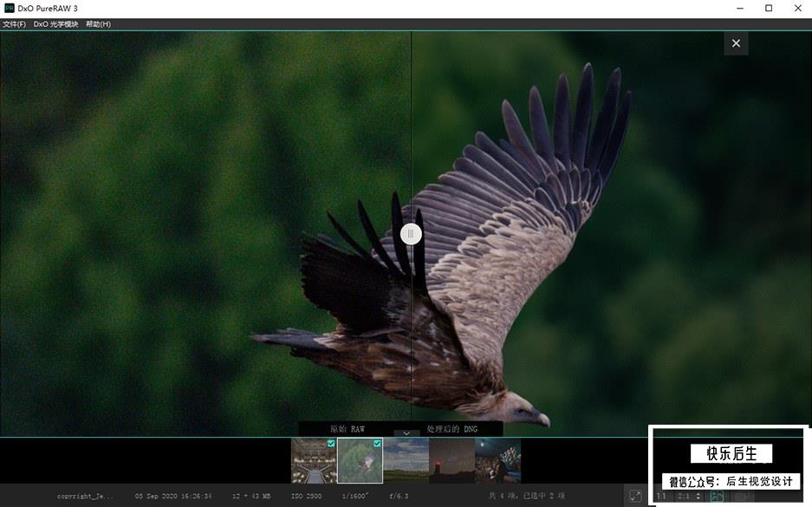The image size is (812, 507).
Task: Click the date 05 Sep 2020 16:26:34
Action: (x=173, y=496)
